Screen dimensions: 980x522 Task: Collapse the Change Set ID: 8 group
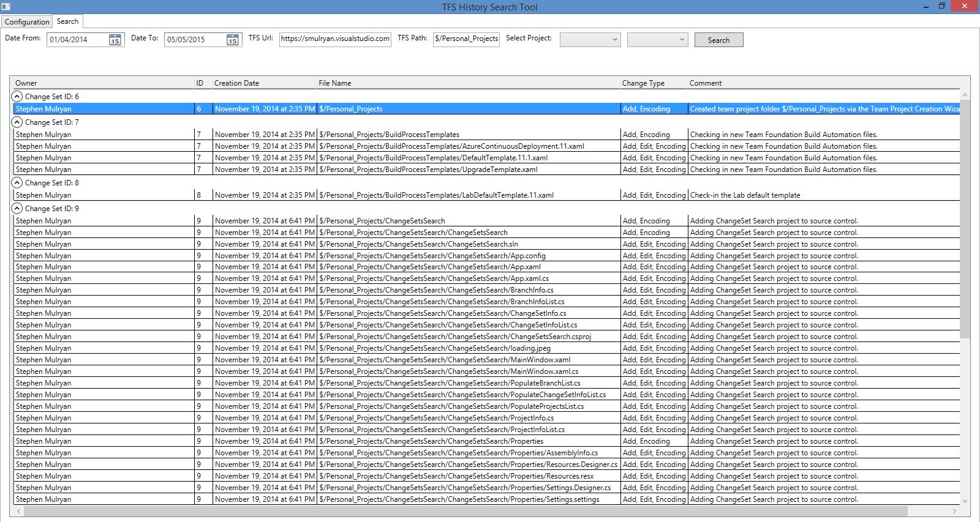[x=18, y=183]
